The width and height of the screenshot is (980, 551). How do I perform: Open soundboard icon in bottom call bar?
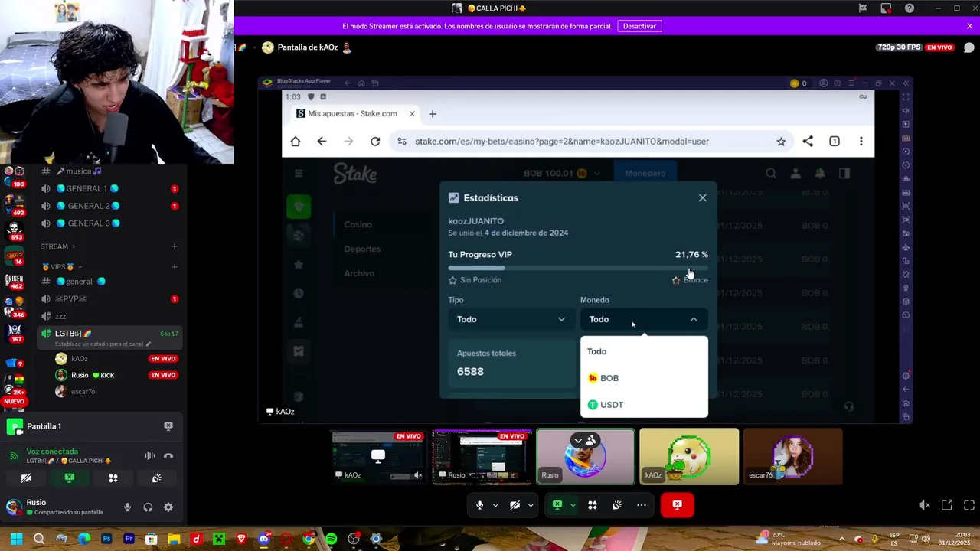pos(617,505)
